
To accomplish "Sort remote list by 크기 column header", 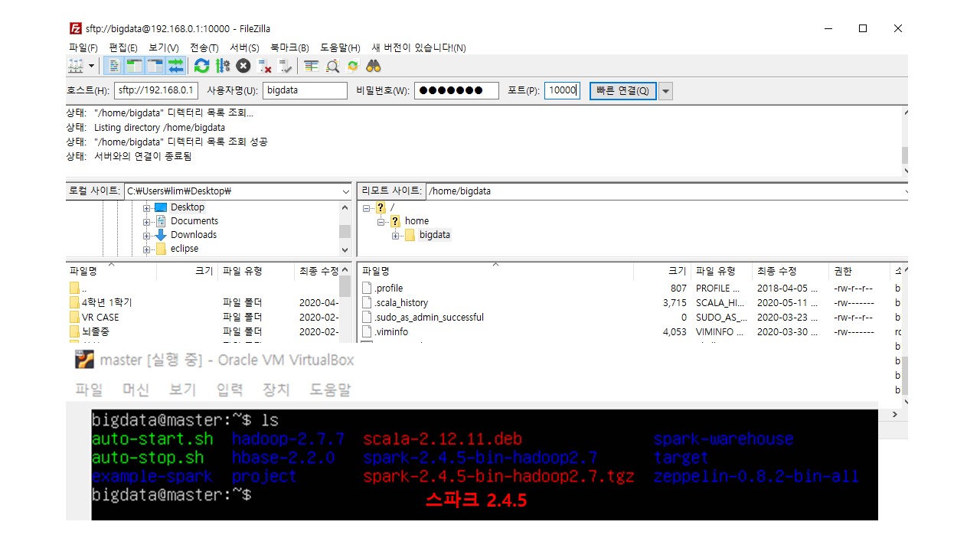I will coord(663,271).
